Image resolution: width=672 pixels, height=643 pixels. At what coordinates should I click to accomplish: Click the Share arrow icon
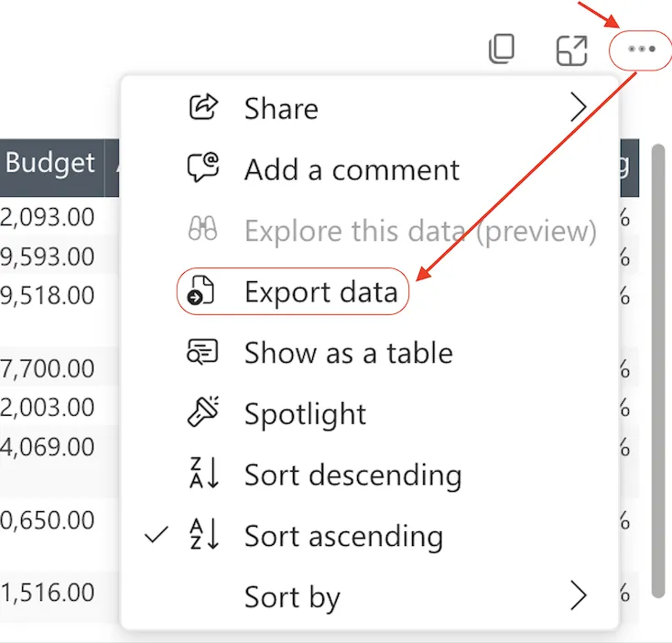(203, 107)
